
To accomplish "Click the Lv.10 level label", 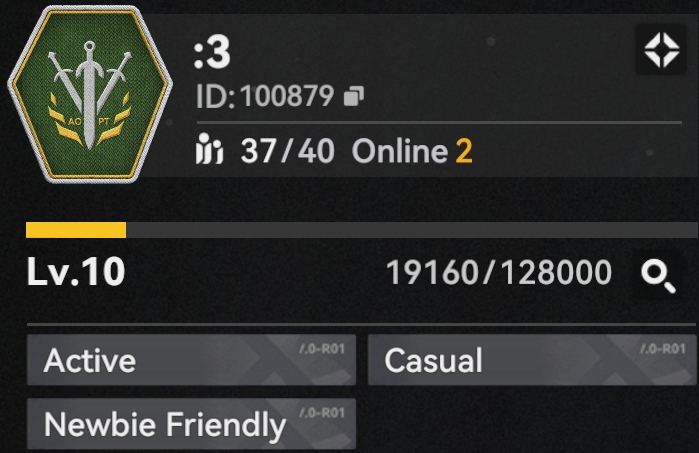I will 76,272.
